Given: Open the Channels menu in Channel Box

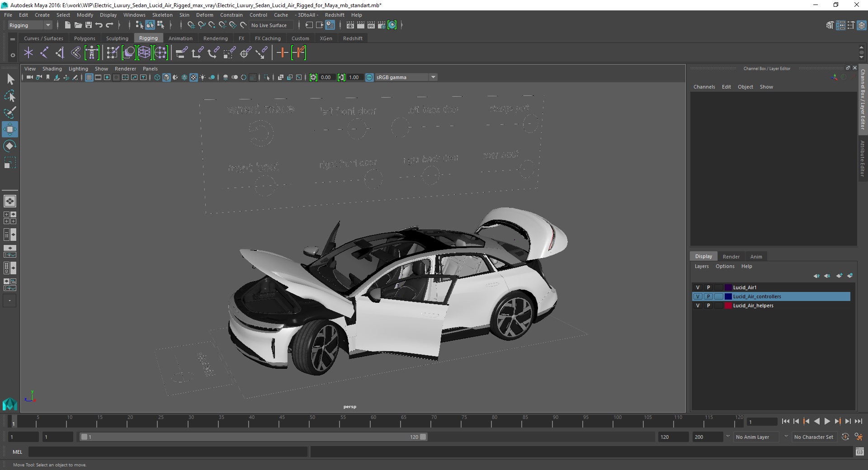Looking at the screenshot, I should pyautogui.click(x=704, y=87).
